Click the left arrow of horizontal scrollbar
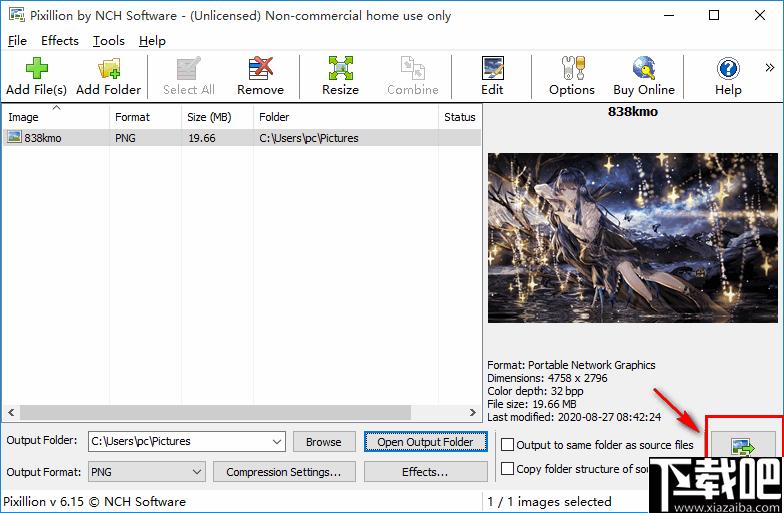Screen dimensions: 784x513 (x=11, y=412)
